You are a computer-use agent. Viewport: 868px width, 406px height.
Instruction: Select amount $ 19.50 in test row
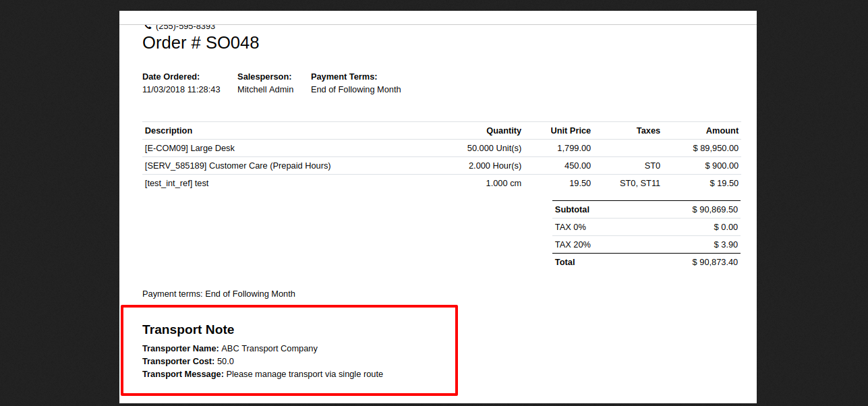724,183
